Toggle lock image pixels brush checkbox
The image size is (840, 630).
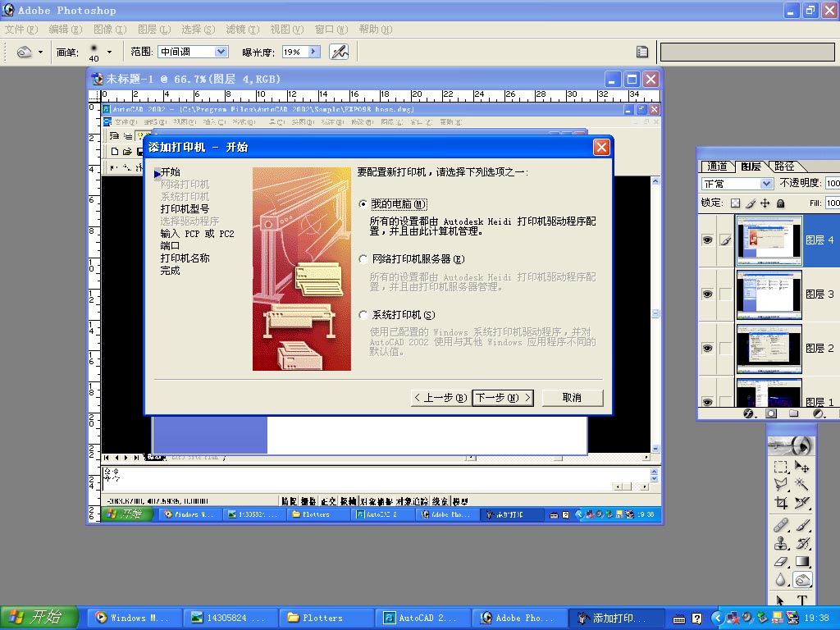(x=751, y=203)
